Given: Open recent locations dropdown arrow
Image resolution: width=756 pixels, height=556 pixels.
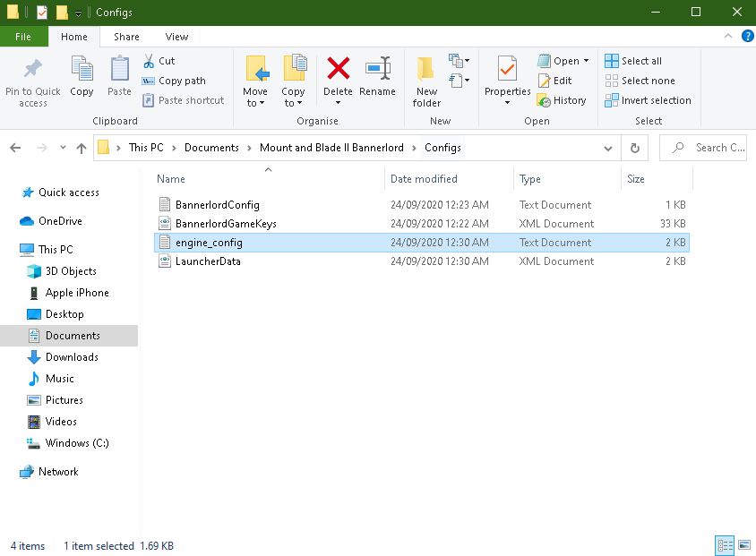Looking at the screenshot, I should point(63,148).
